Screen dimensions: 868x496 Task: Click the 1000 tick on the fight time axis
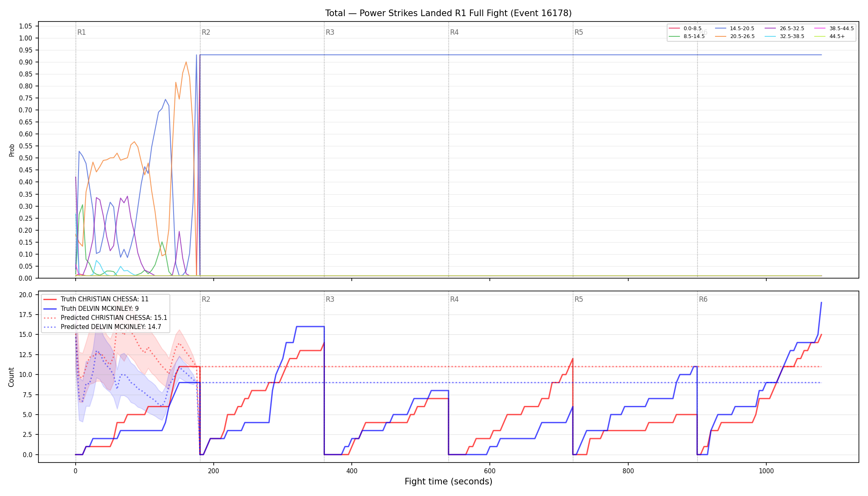tap(766, 471)
